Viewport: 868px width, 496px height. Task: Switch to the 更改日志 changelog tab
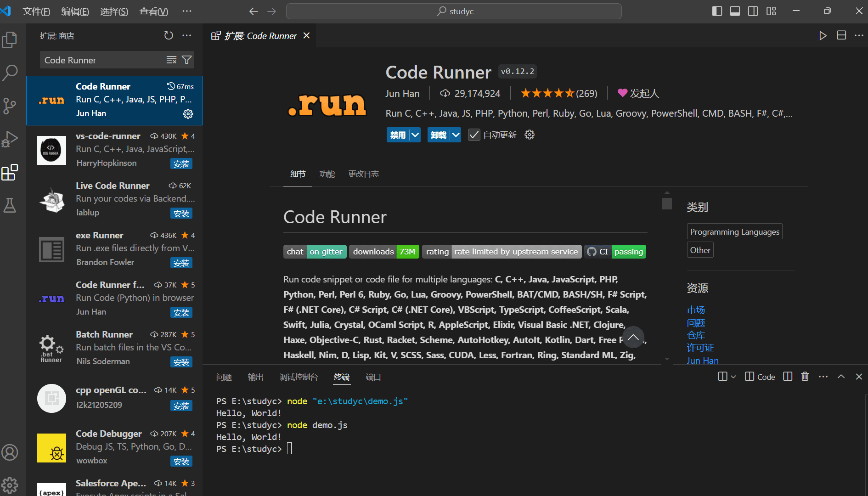click(363, 174)
